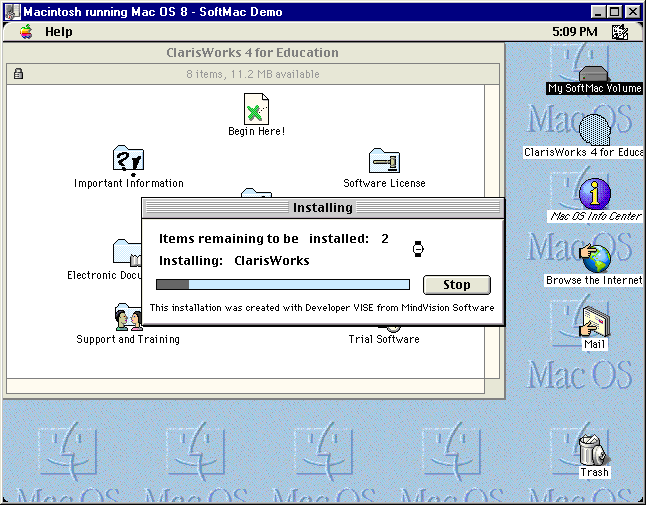Select the Trash icon
646x505 pixels.
pyautogui.click(x=593, y=450)
